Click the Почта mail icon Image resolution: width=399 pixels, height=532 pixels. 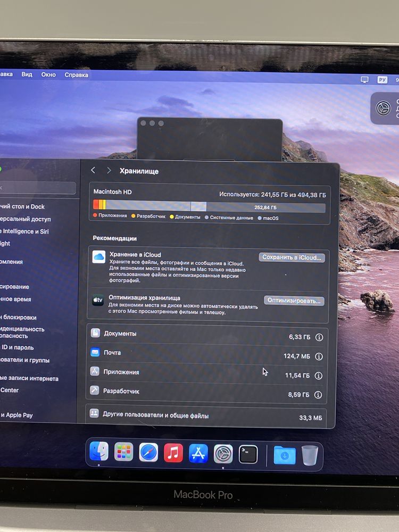pyautogui.click(x=95, y=352)
